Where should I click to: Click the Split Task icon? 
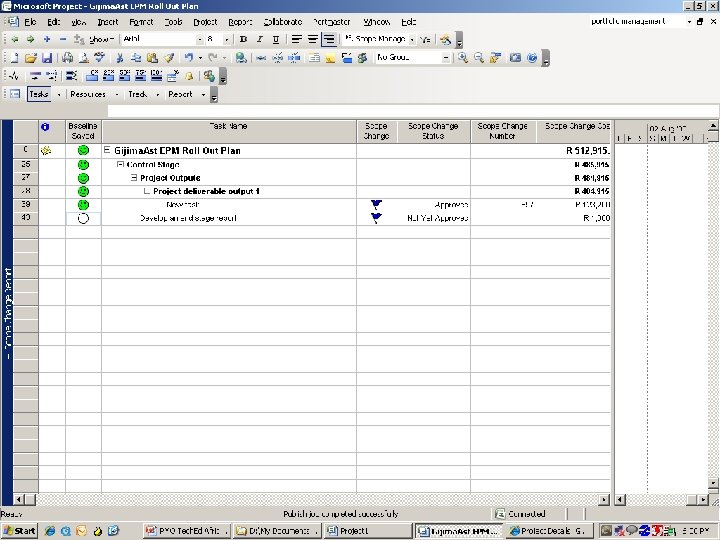click(x=294, y=58)
